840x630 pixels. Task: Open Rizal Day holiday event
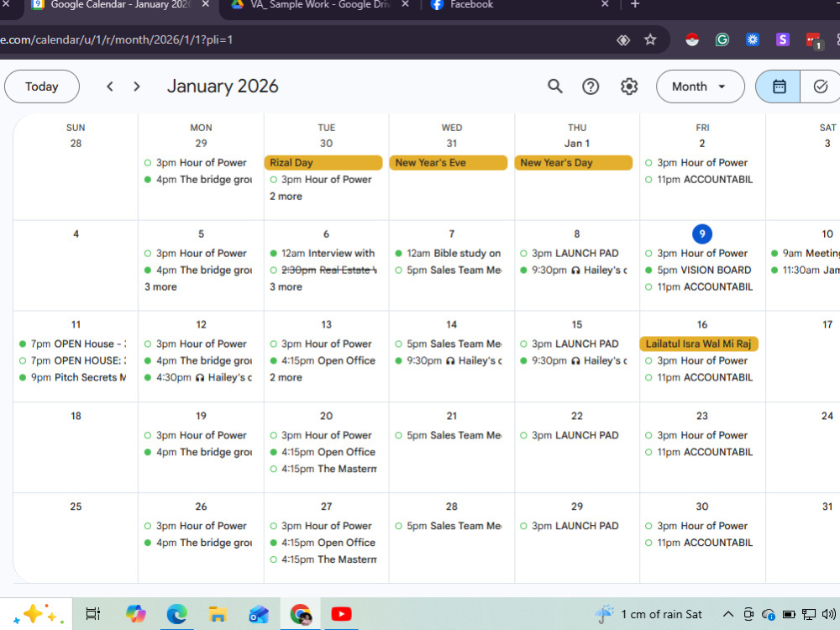coord(323,163)
